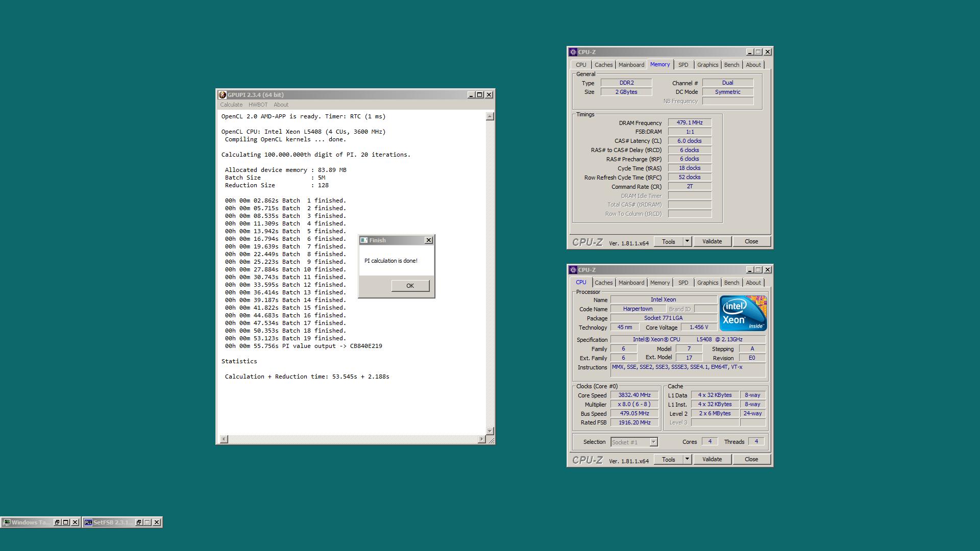Open SPD tab in upper CPU-Z window
The height and width of the screenshot is (551, 980).
click(x=683, y=65)
